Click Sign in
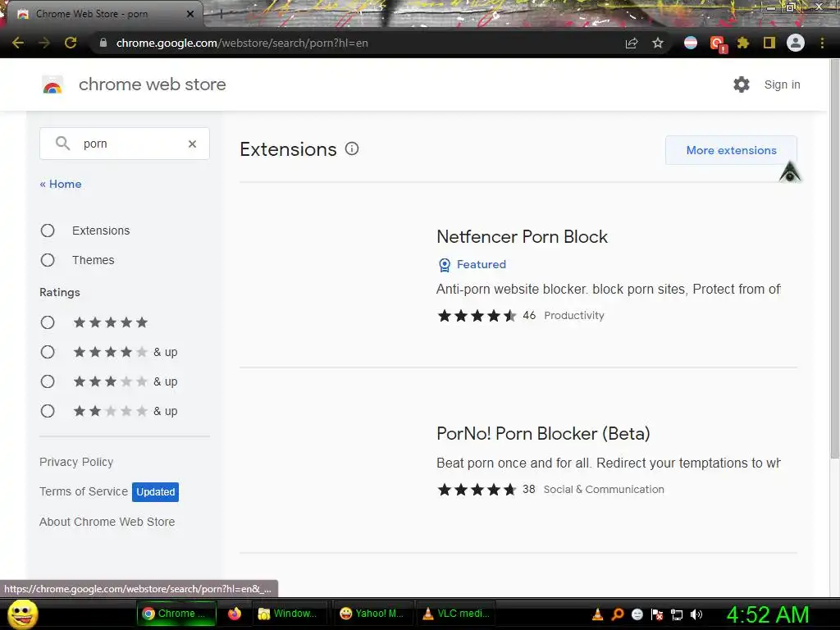Screen dimensions: 840x630 [782, 84]
